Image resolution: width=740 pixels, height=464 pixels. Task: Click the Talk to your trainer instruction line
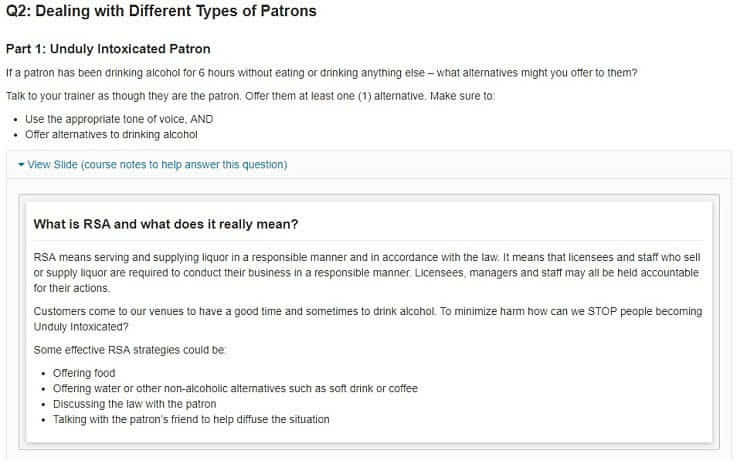250,96
